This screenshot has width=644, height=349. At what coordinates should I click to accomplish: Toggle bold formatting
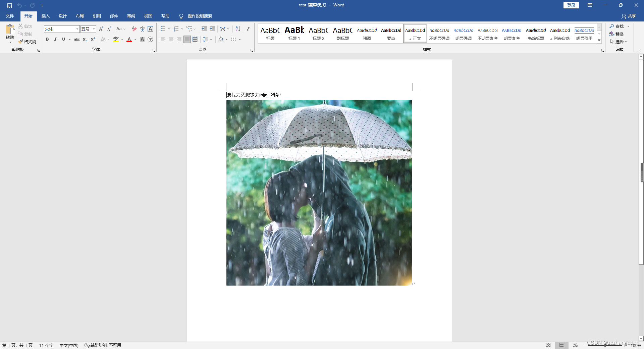click(x=47, y=39)
